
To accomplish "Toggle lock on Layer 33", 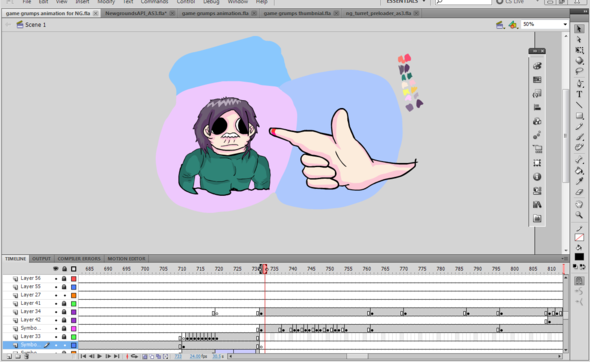I will tap(64, 337).
